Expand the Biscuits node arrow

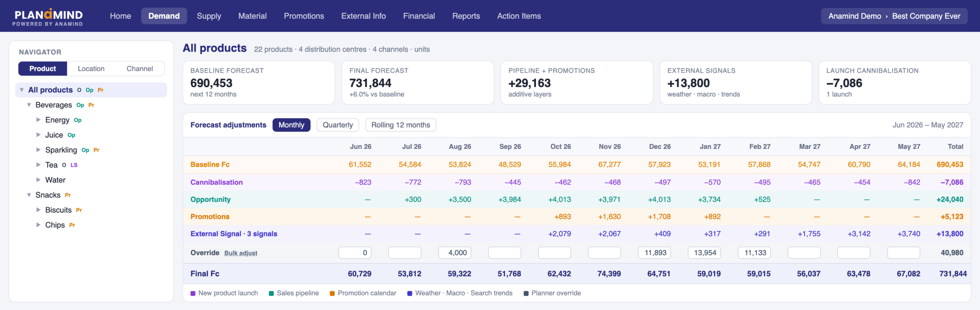pyautogui.click(x=38, y=210)
